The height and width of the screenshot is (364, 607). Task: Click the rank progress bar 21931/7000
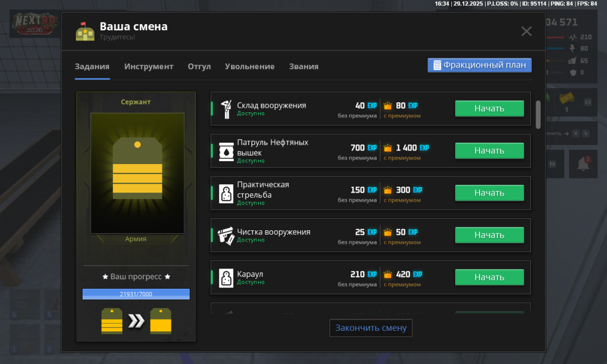click(x=136, y=294)
